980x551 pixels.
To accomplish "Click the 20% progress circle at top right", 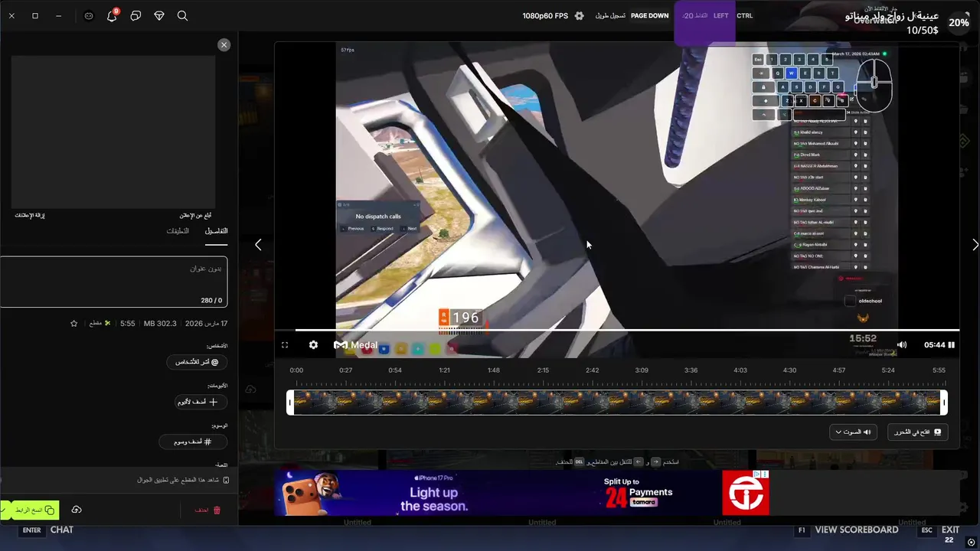I will coord(959,23).
